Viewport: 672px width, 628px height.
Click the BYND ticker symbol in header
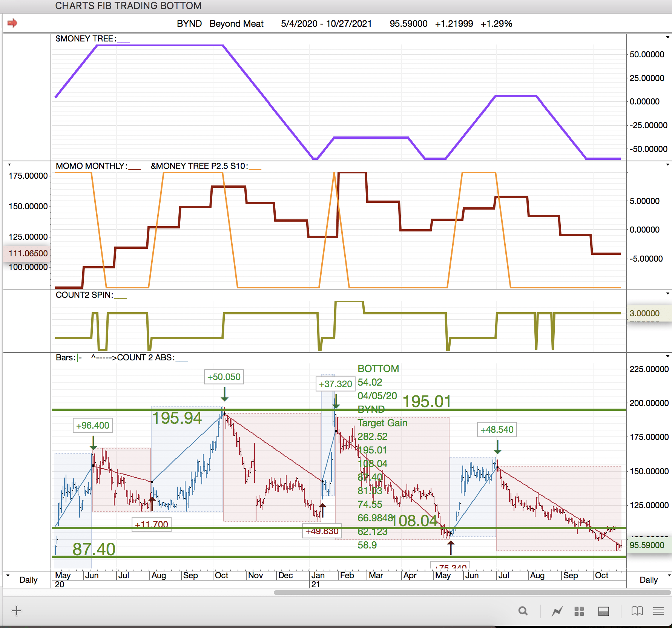point(189,24)
